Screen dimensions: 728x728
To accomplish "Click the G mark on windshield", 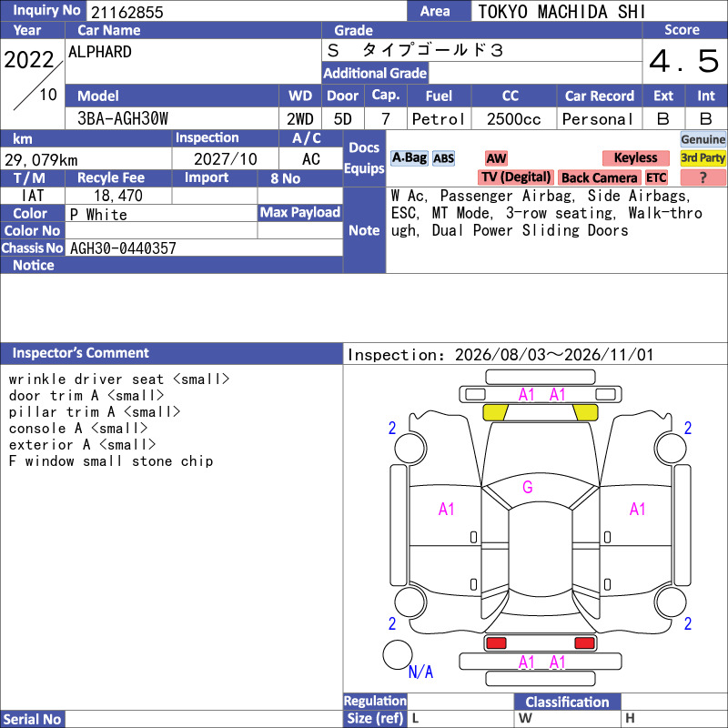I will point(528,487).
